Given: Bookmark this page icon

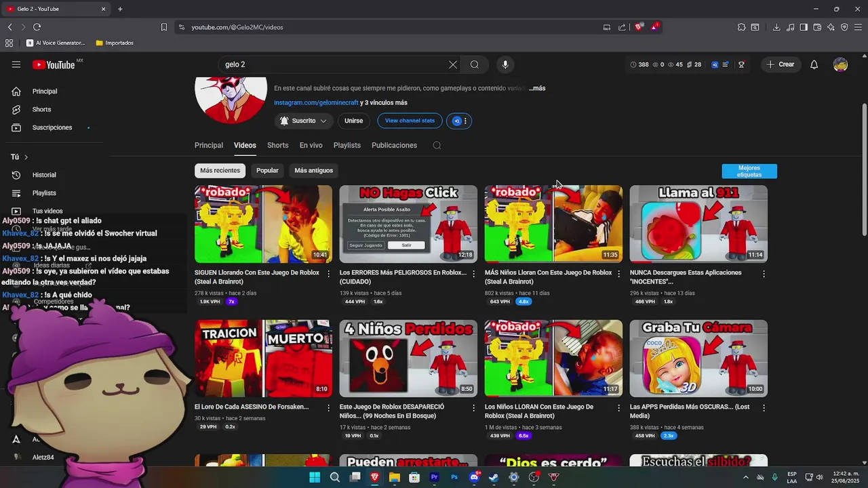Looking at the screenshot, I should tap(164, 27).
